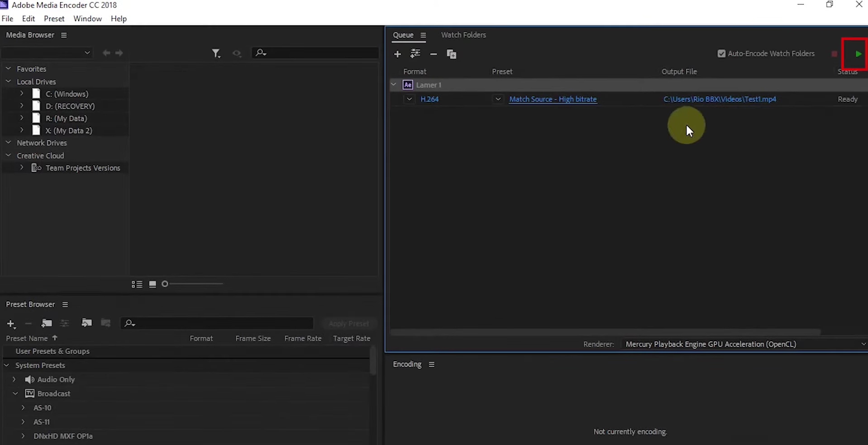
Task: Delete preset with minus icon
Action: point(28,323)
